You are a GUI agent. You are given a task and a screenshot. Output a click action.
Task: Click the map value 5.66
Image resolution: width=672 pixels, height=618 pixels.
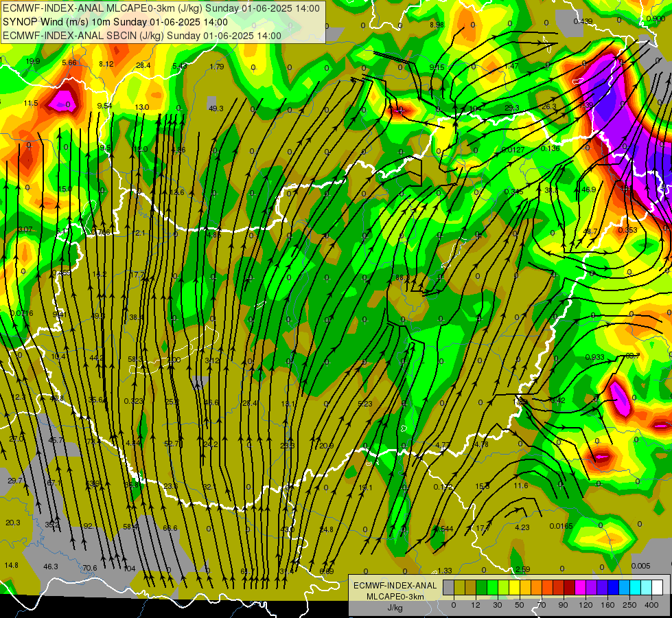click(69, 62)
